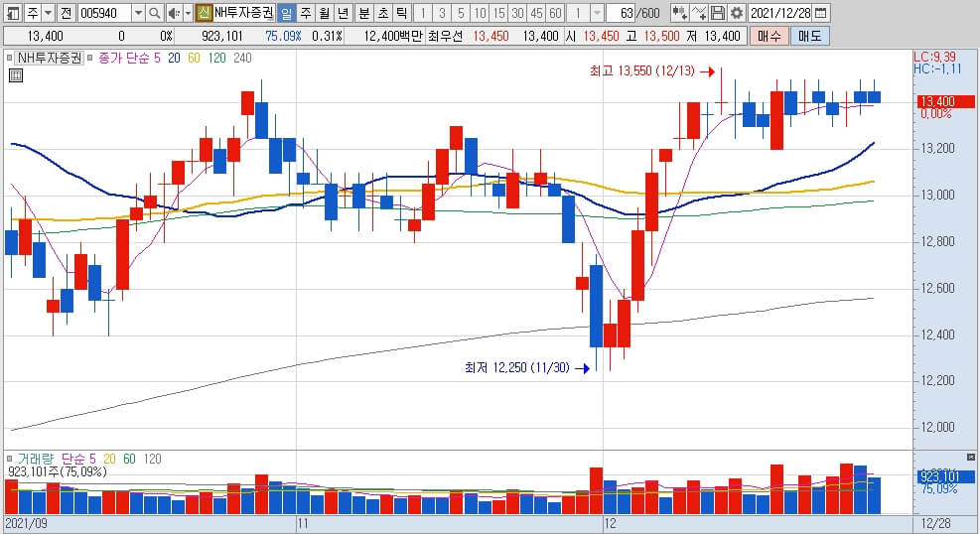Viewport: 980px width, 534px height.
Task: Select the purple 5-day moving average label
Action: pos(157,59)
